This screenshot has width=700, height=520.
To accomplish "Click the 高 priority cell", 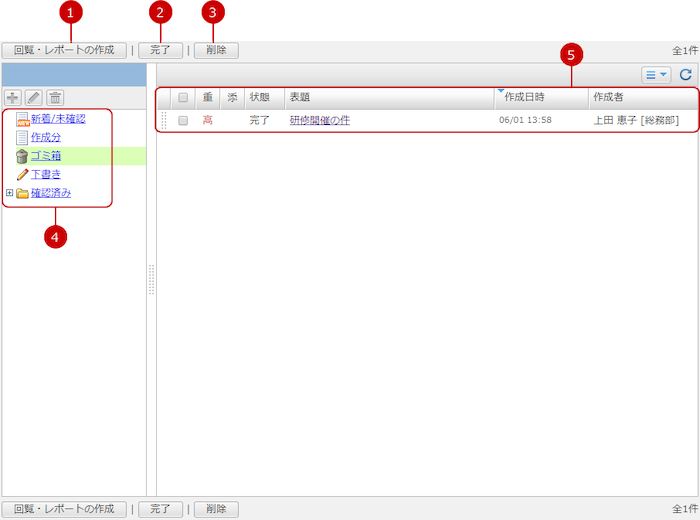I will point(208,120).
